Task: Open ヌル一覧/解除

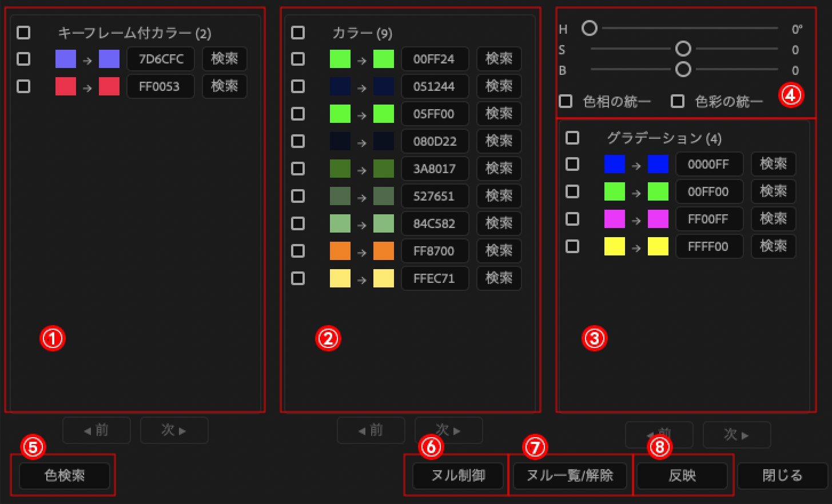Action: [570, 475]
